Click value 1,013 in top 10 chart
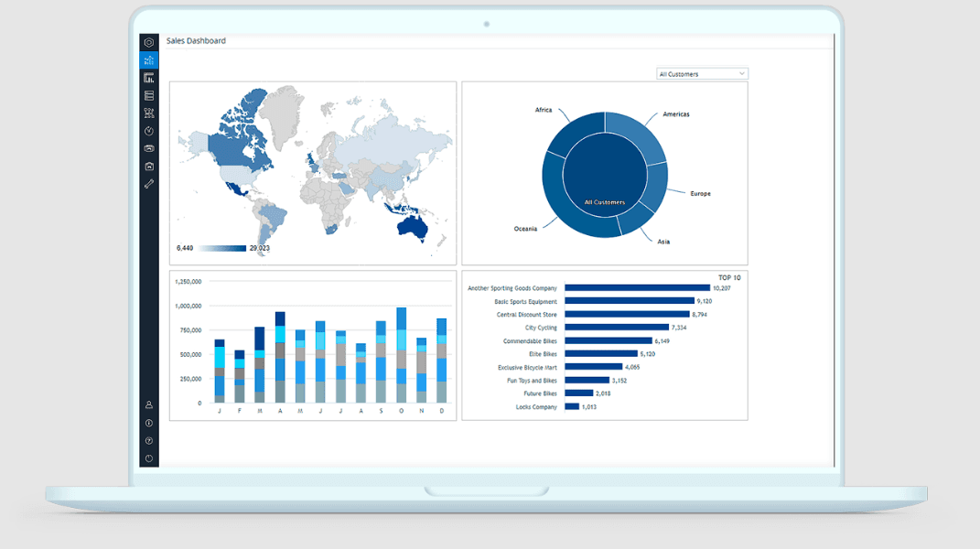 click(588, 407)
